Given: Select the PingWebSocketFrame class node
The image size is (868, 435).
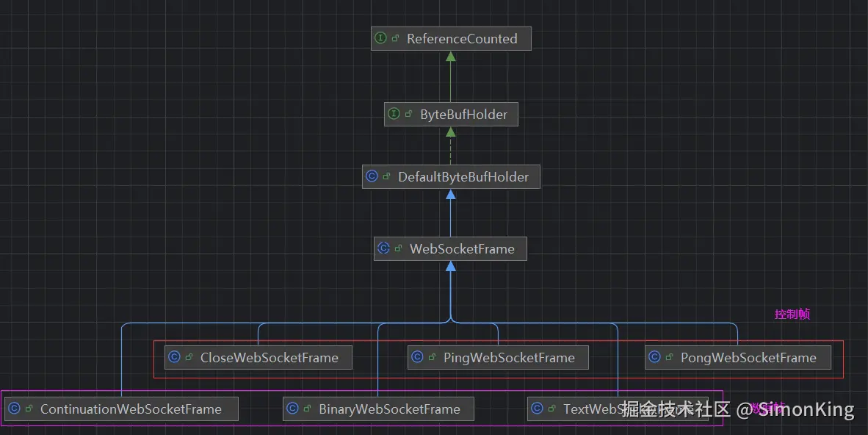Looking at the screenshot, I should 498,357.
